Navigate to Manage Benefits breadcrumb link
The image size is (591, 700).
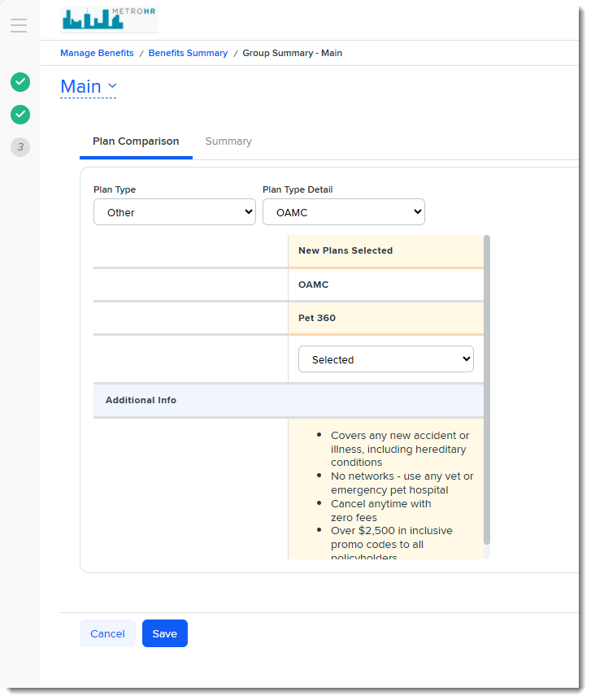(x=97, y=53)
